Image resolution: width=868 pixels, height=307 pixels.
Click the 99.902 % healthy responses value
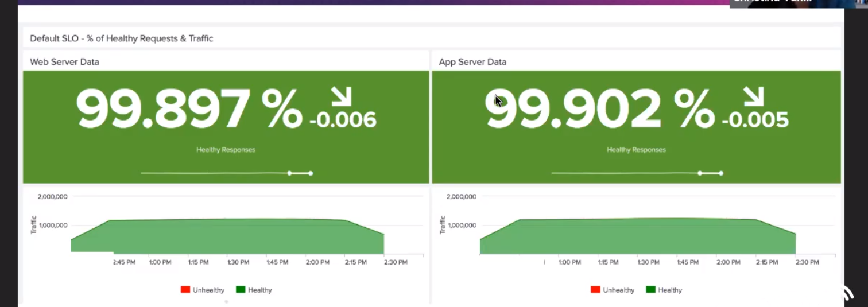(599, 108)
